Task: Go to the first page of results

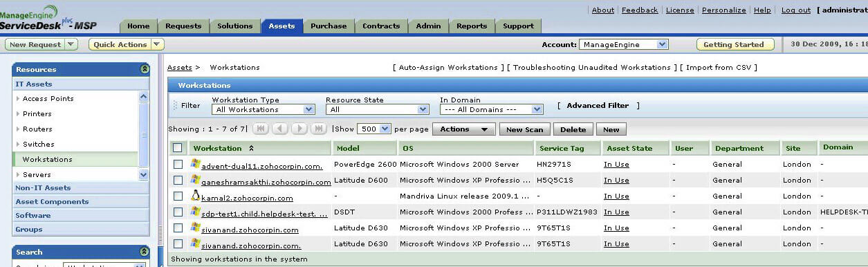Action: (x=261, y=129)
